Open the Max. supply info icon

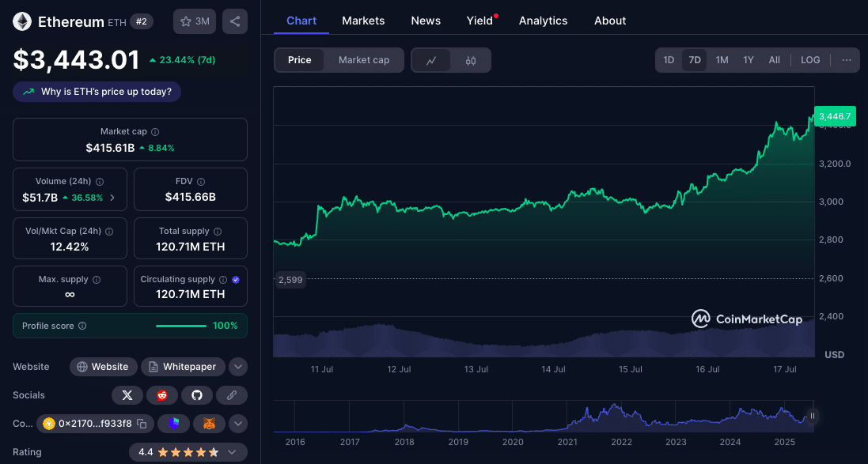click(97, 280)
